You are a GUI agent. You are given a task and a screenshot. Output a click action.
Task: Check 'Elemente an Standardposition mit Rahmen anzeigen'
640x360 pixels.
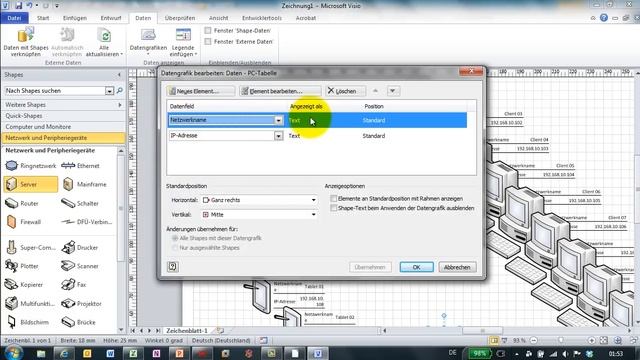(334, 198)
